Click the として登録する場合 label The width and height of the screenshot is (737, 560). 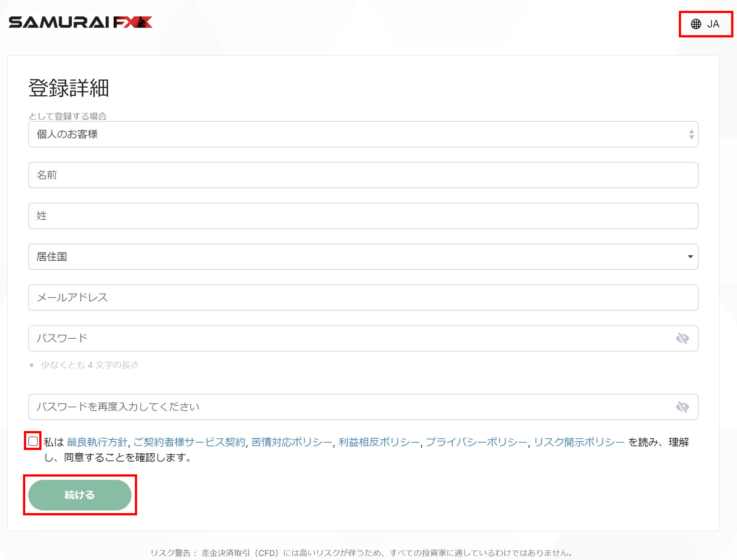tap(68, 116)
